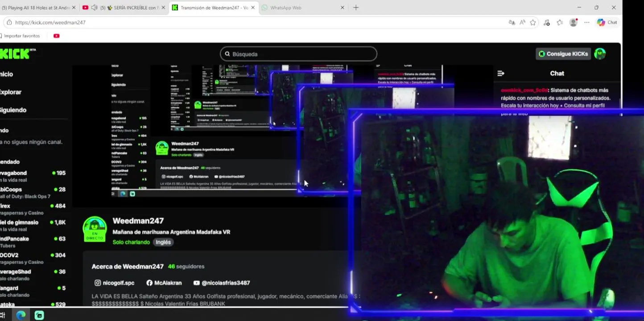Image resolution: width=644 pixels, height=321 pixels.
Task: Click the stream title Mañana de marihuana Argentina
Action: click(x=171, y=232)
